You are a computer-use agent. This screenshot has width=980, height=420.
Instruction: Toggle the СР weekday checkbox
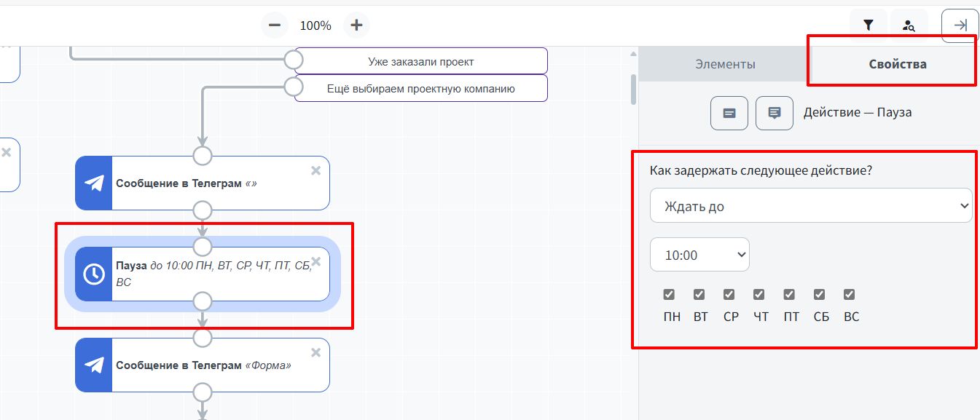click(729, 295)
